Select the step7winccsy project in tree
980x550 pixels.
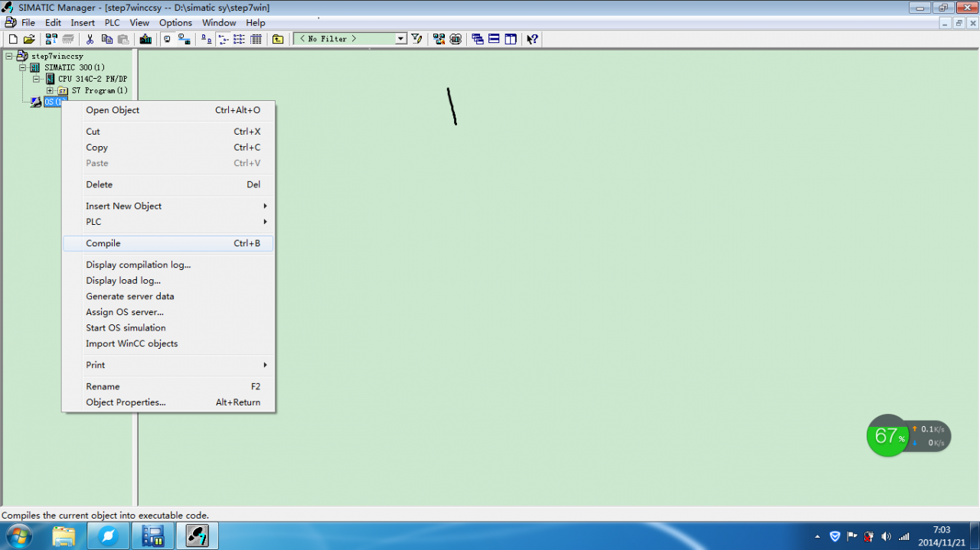(57, 56)
